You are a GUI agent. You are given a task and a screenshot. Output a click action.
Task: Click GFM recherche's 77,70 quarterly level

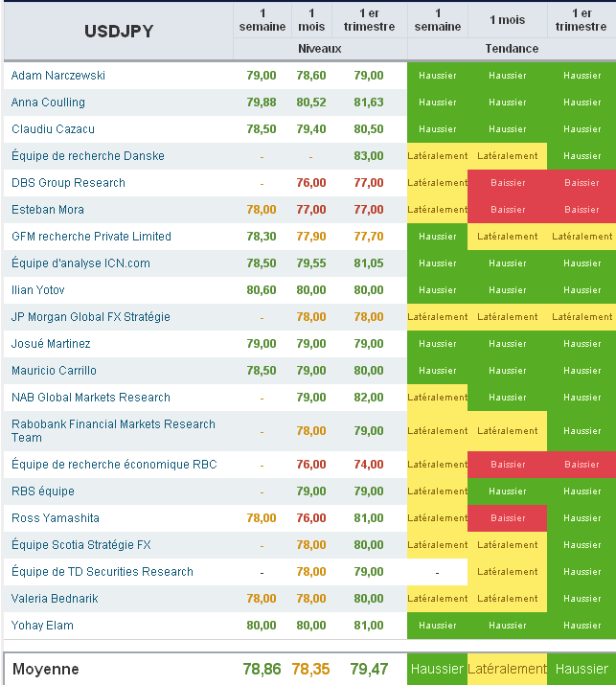369,237
